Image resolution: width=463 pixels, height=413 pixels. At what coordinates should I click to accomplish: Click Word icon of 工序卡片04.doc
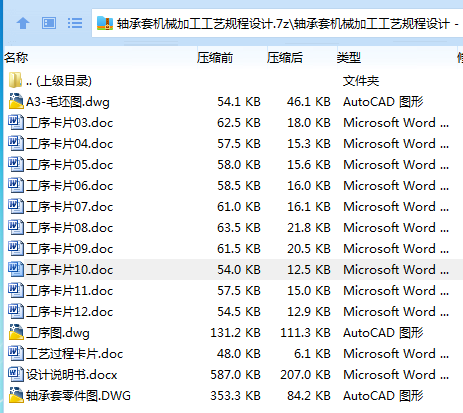[16, 143]
